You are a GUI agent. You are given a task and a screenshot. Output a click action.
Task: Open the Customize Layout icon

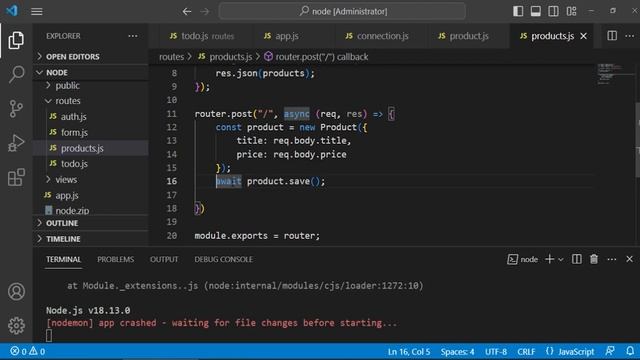571,11
